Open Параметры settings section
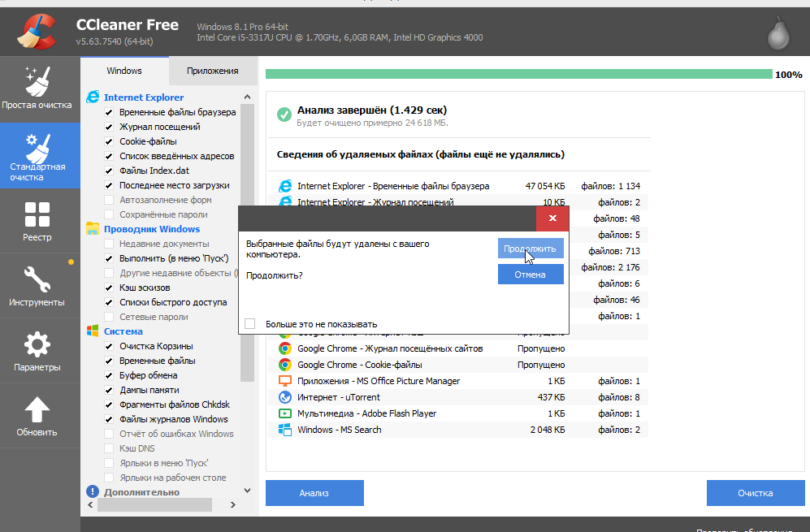Screen dimensions: 810x532 point(37,351)
